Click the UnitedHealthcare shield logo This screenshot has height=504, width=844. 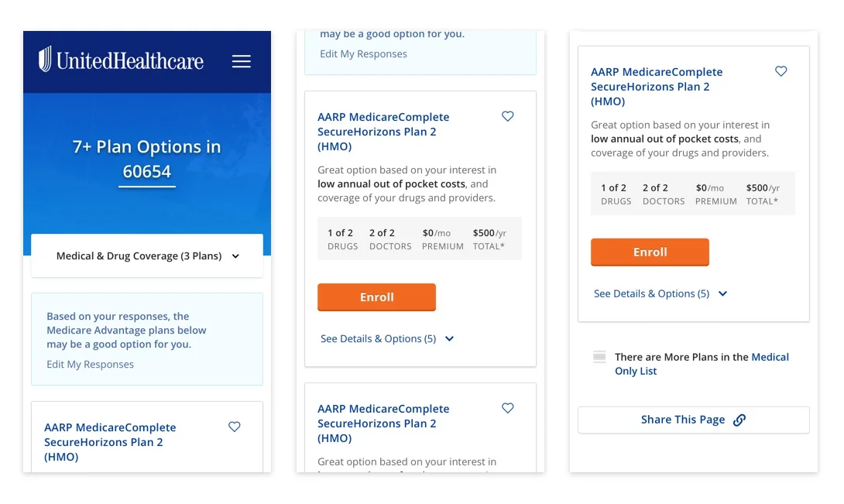coord(45,59)
